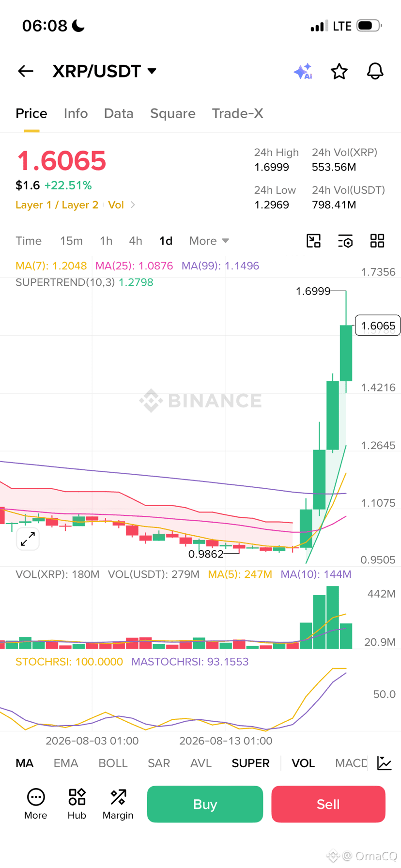Expand the XRP/USDT pair selector dropdown
Image resolution: width=401 pixels, height=868 pixels.
(105, 71)
